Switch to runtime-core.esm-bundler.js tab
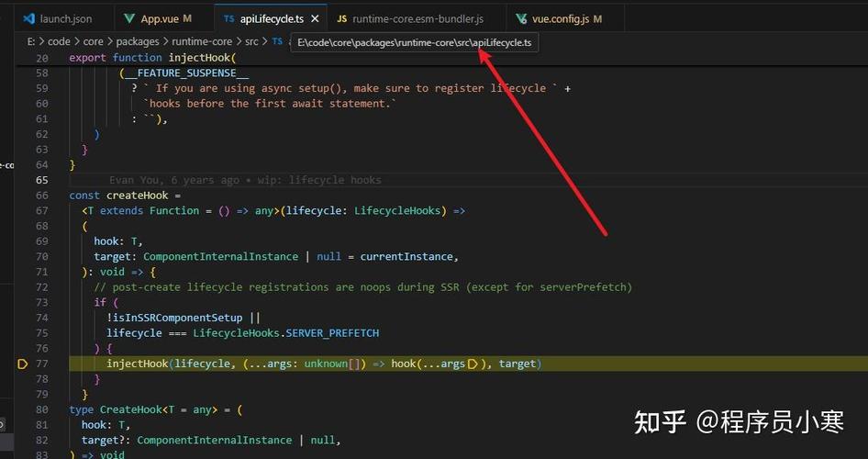868x459 pixels. click(418, 19)
